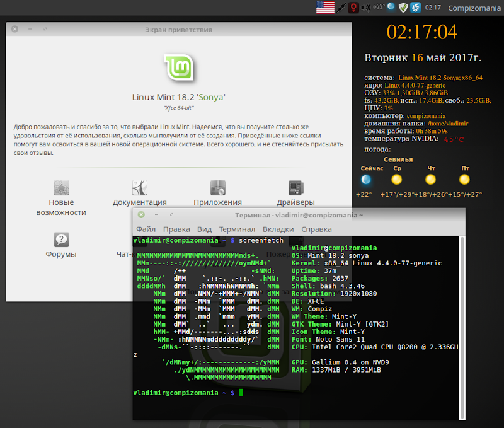Minimize the Экран приветствия welcome window
Viewport: 504px width, 428px height.
(x=30, y=29)
